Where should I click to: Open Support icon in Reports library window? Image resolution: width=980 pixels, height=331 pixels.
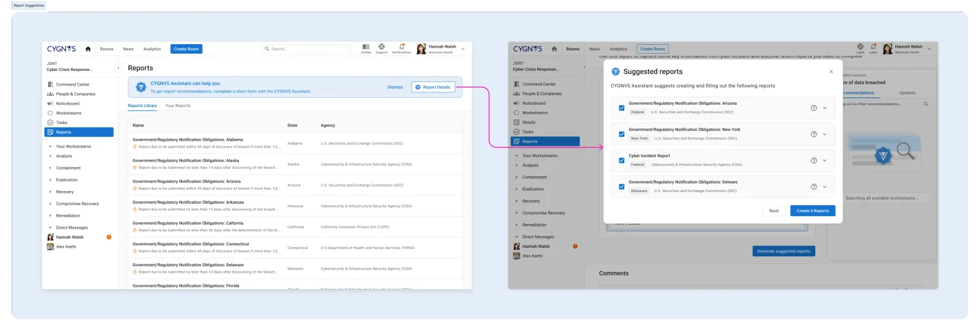(382, 46)
